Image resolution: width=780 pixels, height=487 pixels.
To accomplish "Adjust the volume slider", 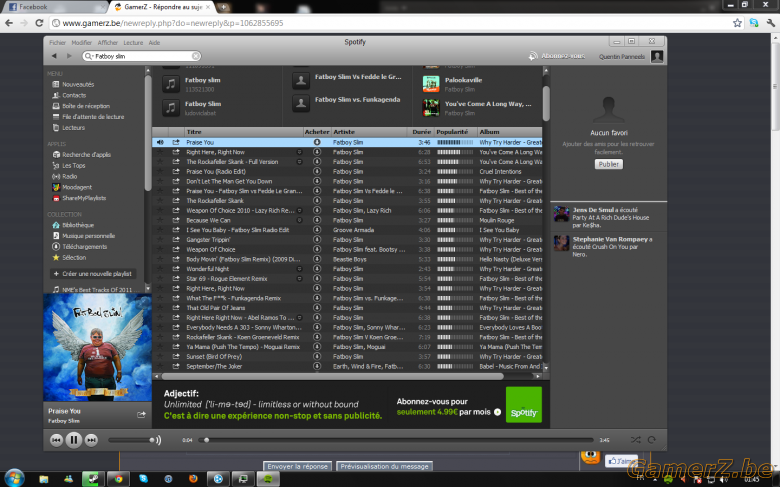I will pos(132,440).
